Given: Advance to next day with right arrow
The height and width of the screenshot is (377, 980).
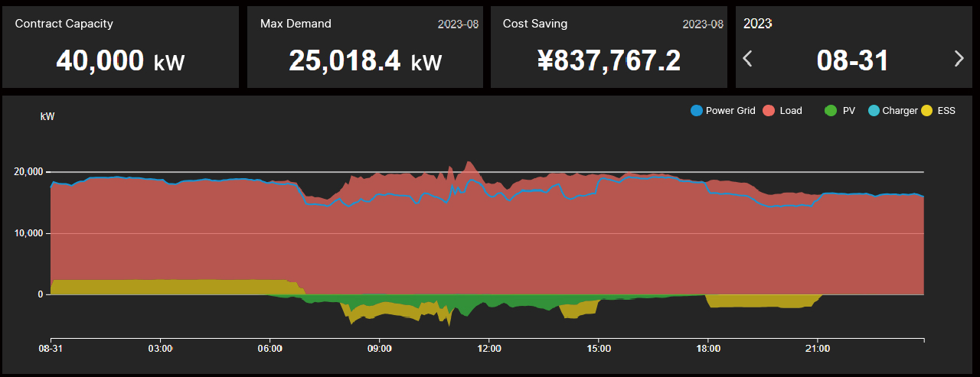Looking at the screenshot, I should click(959, 59).
